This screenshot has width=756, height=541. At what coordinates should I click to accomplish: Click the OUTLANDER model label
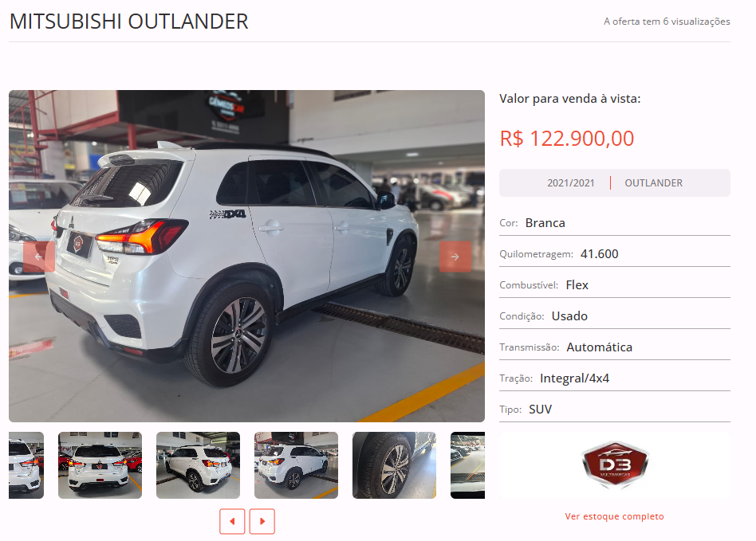click(x=653, y=183)
